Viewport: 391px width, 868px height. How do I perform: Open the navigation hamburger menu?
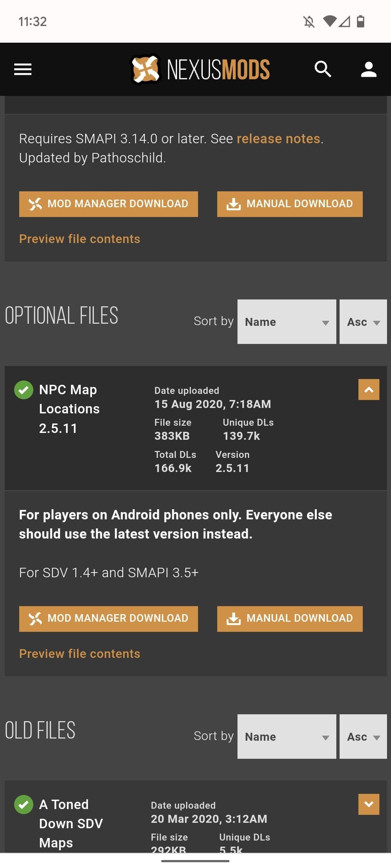(x=22, y=69)
